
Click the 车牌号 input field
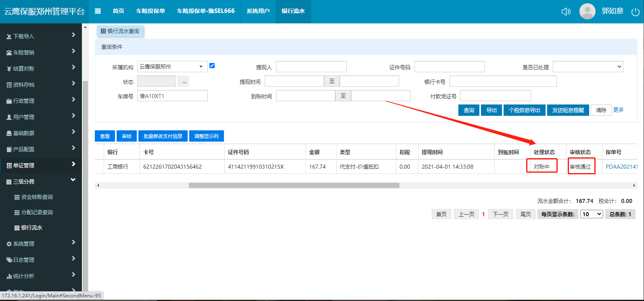point(172,96)
